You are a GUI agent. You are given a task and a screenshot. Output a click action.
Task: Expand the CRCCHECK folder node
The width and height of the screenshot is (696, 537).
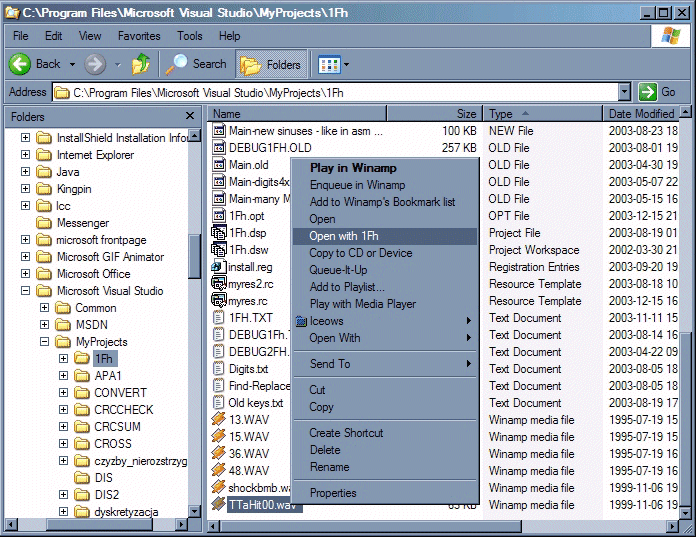coord(63,410)
